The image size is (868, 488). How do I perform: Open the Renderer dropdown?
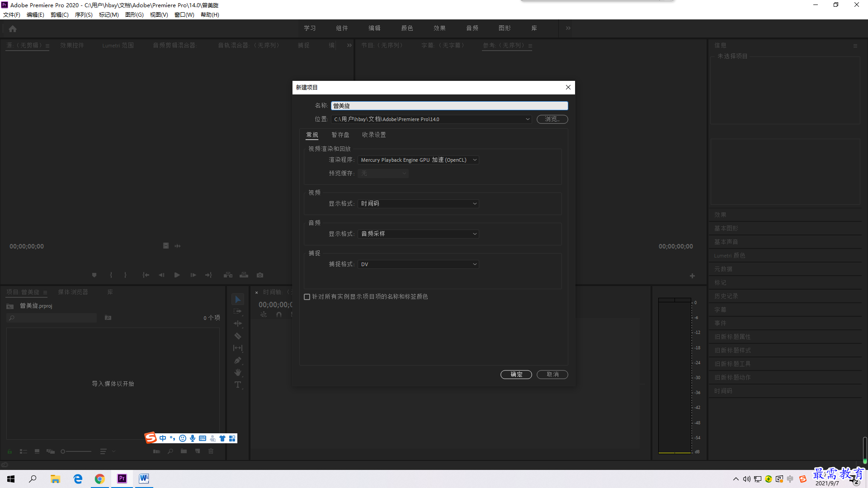418,160
